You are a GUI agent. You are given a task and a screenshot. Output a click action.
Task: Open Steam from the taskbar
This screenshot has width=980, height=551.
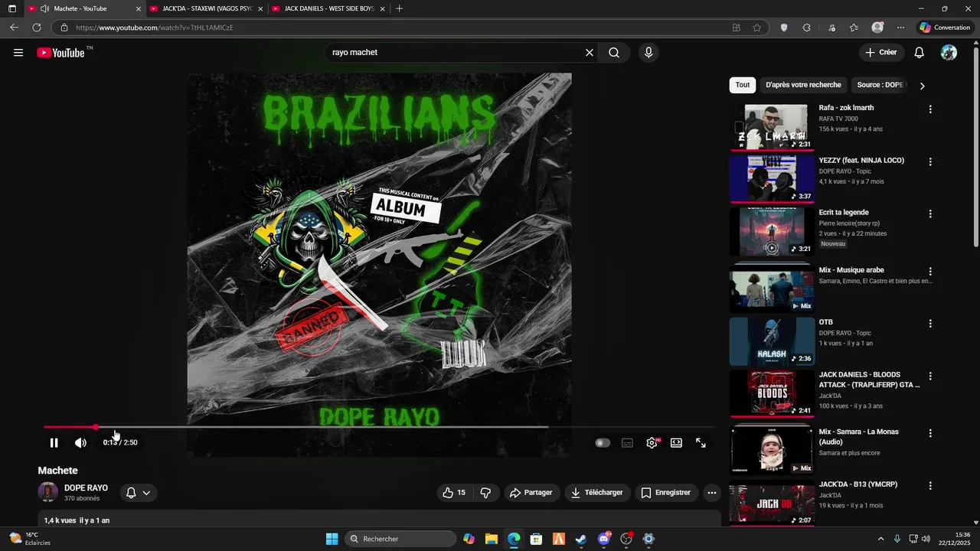[x=581, y=539]
